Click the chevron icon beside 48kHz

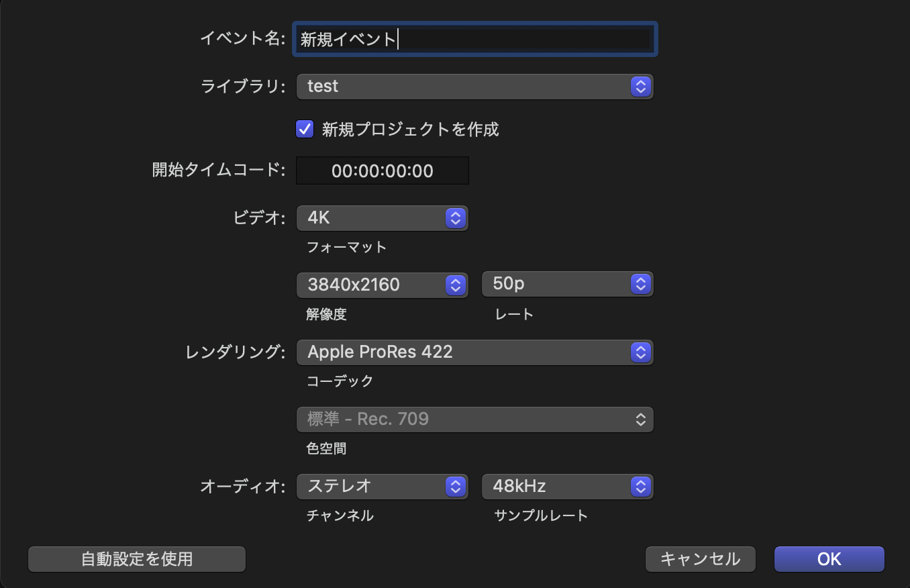click(x=641, y=487)
